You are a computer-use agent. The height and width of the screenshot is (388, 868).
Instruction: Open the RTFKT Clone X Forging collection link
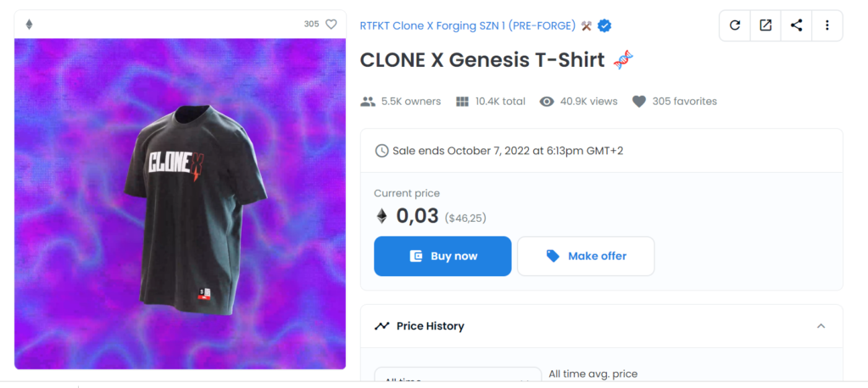[467, 25]
